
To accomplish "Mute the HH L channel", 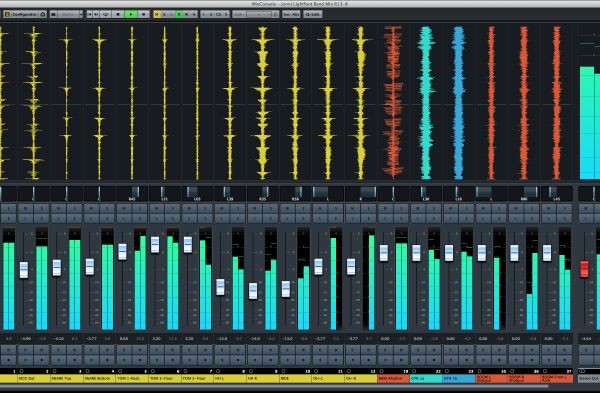I will pos(222,209).
